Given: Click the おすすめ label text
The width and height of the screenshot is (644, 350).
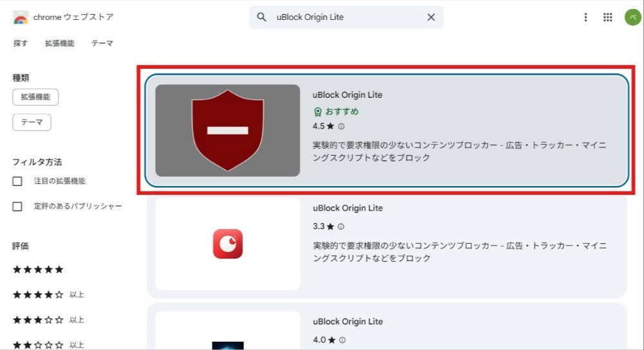Looking at the screenshot, I should click(x=342, y=111).
